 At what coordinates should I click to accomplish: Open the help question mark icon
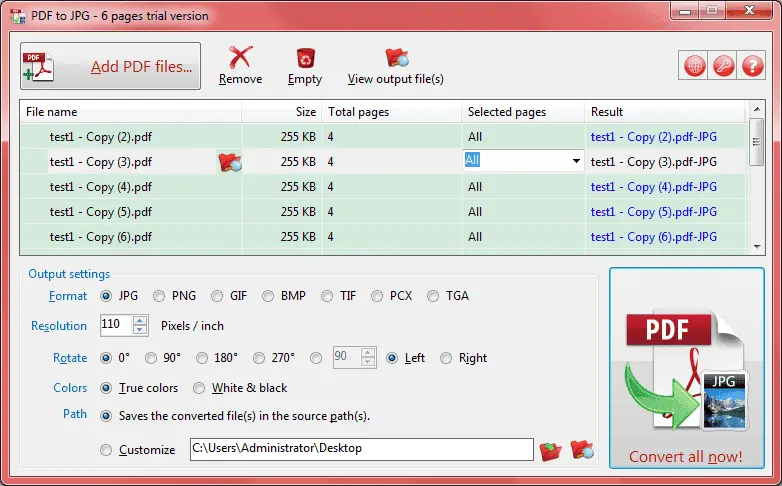pyautogui.click(x=752, y=65)
